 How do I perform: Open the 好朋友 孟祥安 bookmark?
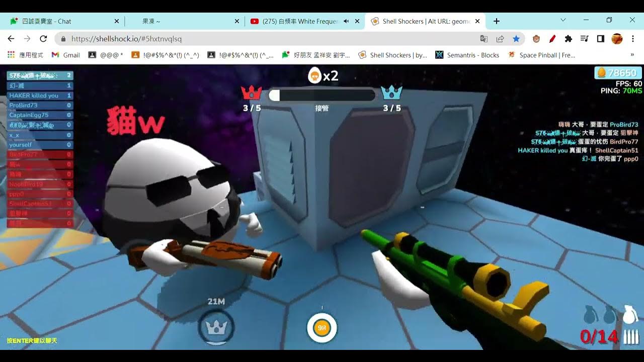point(316,55)
